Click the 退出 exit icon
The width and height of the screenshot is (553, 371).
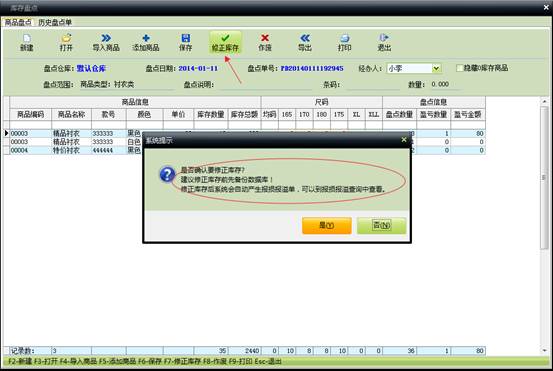click(384, 38)
